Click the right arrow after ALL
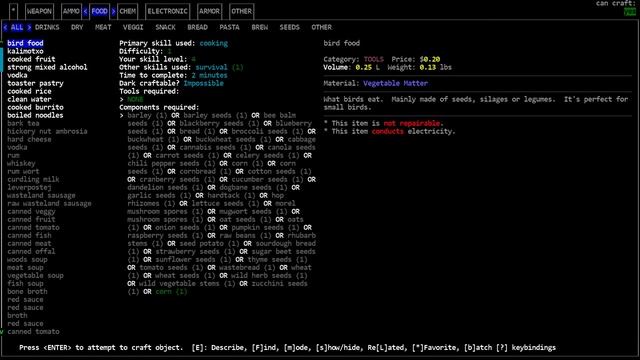This screenshot has height=360, width=640. (29, 27)
